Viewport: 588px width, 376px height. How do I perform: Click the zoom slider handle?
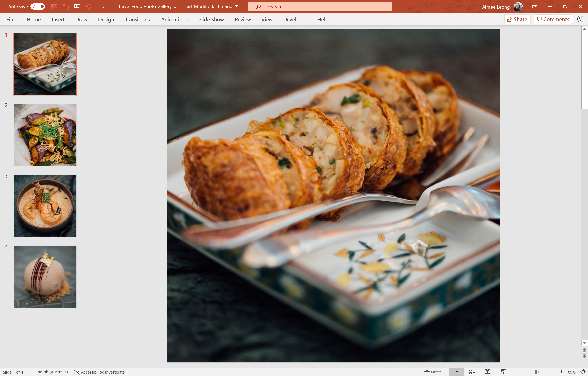tap(536, 372)
